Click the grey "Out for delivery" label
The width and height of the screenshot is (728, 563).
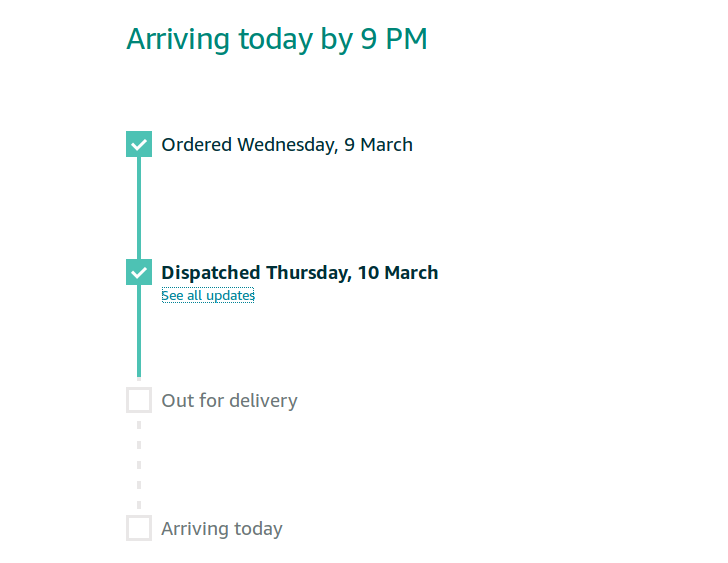pyautogui.click(x=230, y=401)
